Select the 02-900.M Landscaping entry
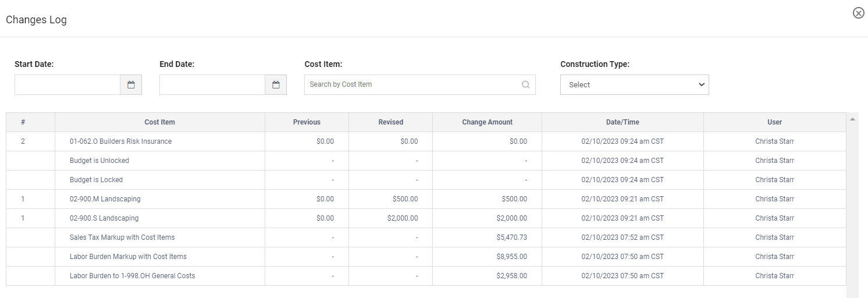 [105, 199]
